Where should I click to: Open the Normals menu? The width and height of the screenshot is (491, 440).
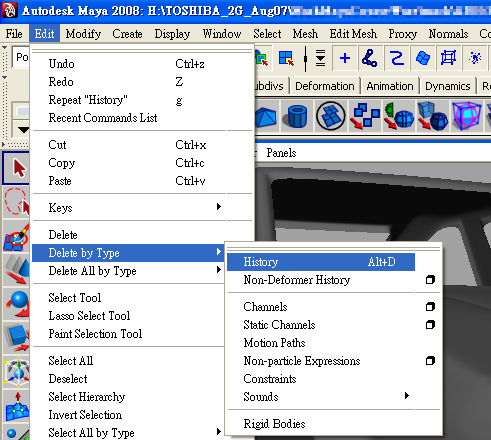(x=448, y=34)
